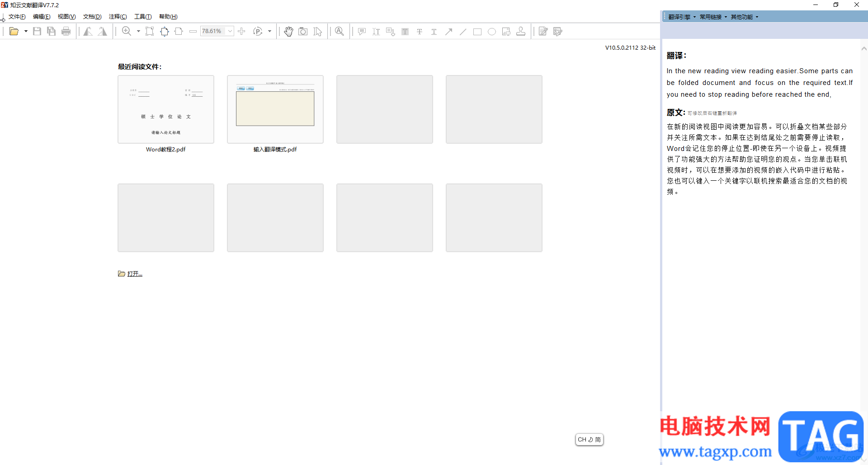This screenshot has width=868, height=465.
Task: Click the Insert Image annotation icon
Action: pos(506,31)
